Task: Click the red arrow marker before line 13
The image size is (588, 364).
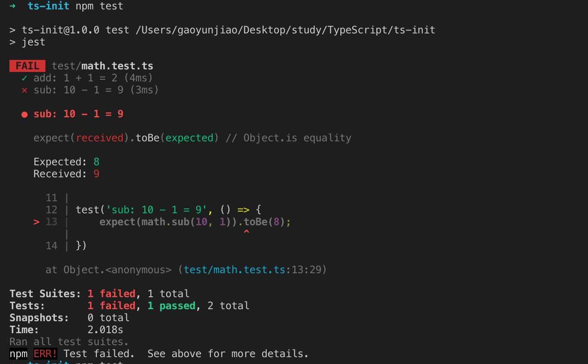Action: point(36,222)
